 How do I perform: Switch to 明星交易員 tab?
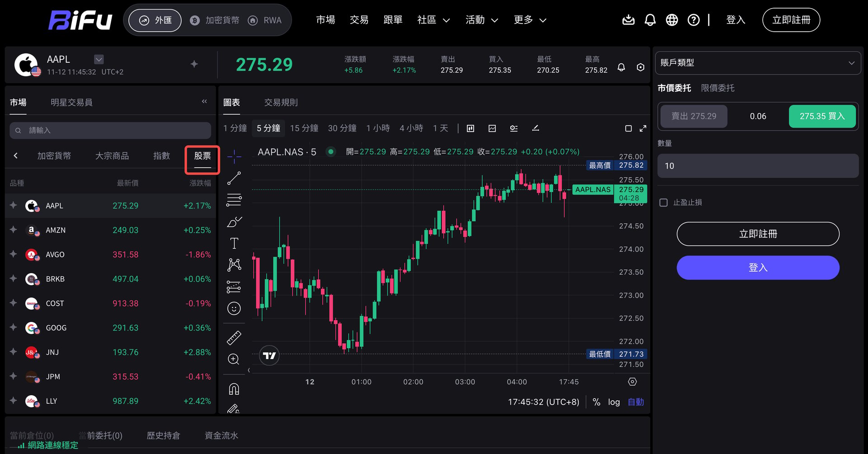coord(71,103)
